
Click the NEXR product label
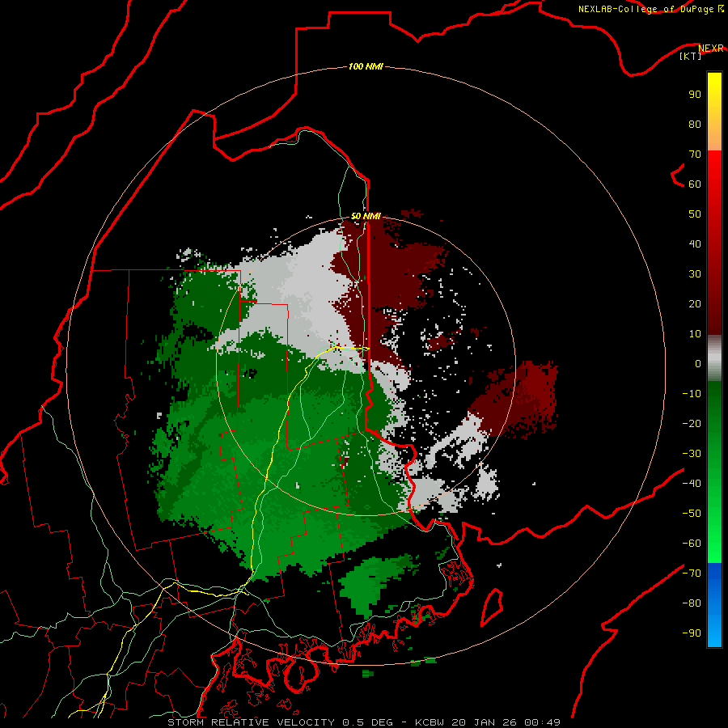[x=711, y=48]
